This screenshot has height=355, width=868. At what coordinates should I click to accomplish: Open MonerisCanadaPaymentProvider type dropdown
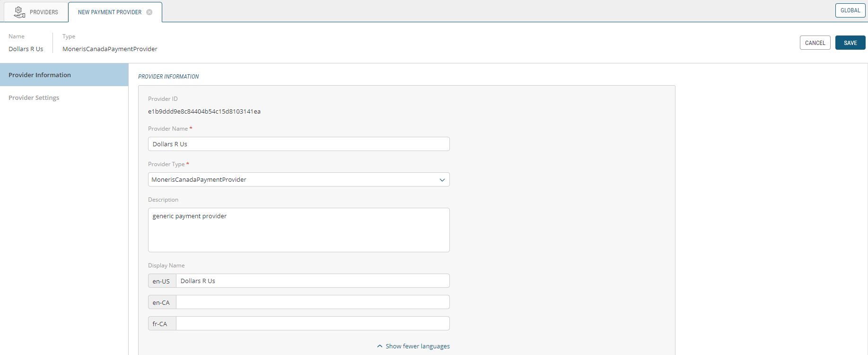pyautogui.click(x=298, y=180)
